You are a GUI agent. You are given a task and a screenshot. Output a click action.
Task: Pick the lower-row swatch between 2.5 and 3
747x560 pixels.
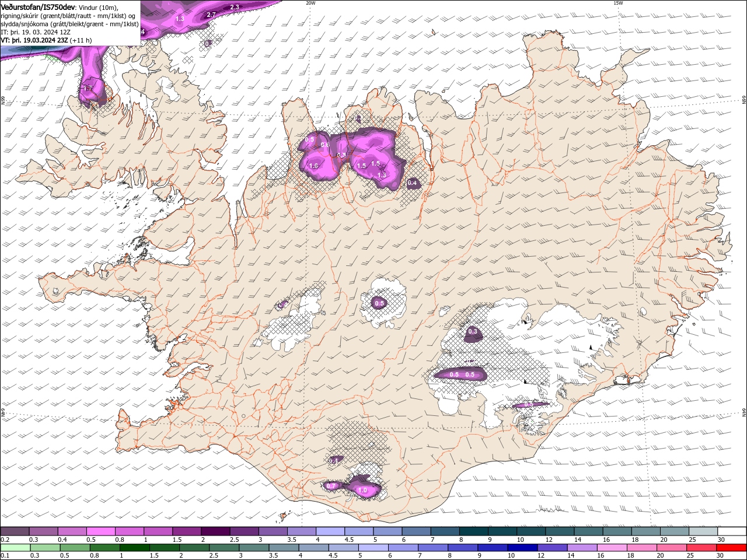point(224,548)
